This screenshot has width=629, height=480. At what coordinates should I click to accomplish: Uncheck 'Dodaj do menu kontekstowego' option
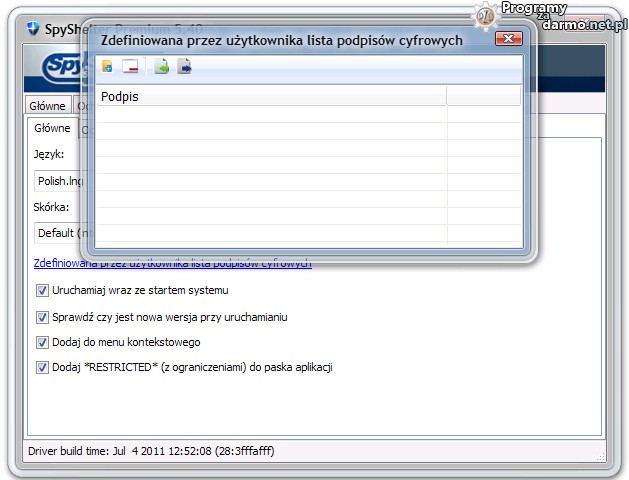42,342
